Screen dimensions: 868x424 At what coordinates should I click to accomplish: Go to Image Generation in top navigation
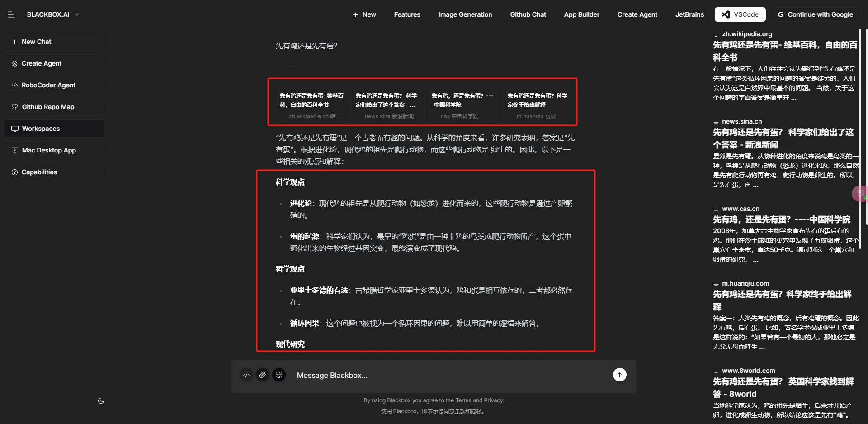pyautogui.click(x=465, y=14)
